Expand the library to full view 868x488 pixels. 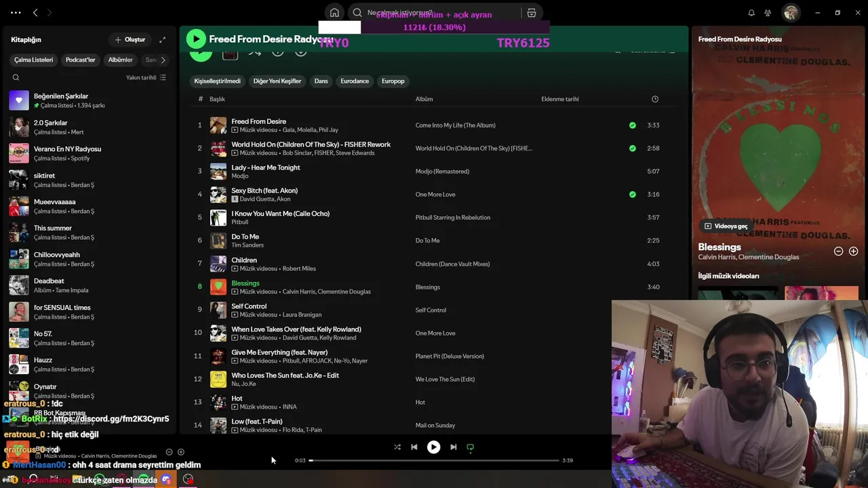coord(162,40)
